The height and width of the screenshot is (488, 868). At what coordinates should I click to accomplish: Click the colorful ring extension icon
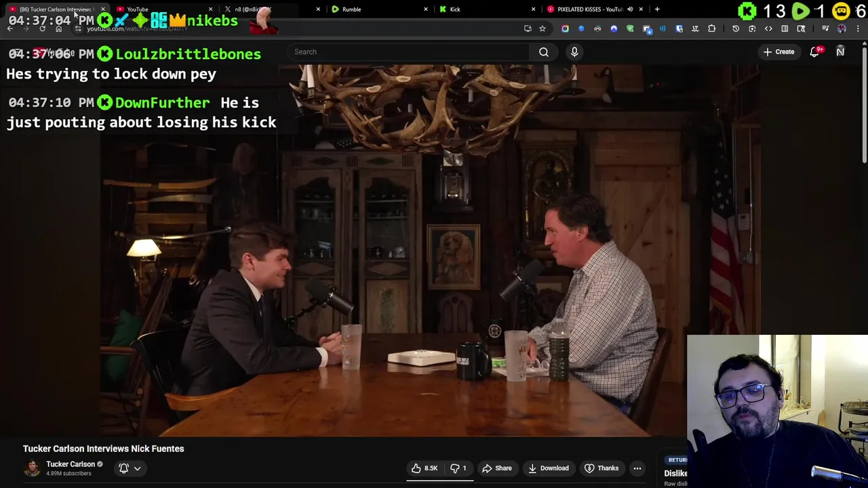pyautogui.click(x=565, y=28)
